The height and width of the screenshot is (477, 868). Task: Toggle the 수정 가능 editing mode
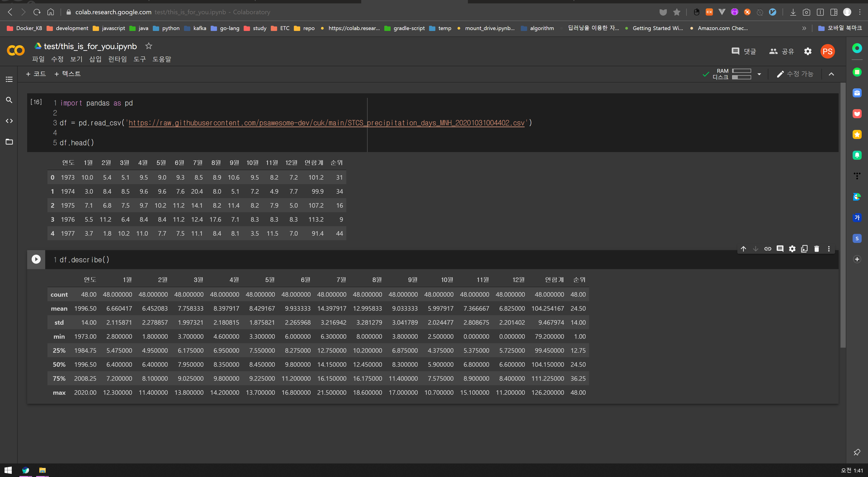[x=795, y=74]
